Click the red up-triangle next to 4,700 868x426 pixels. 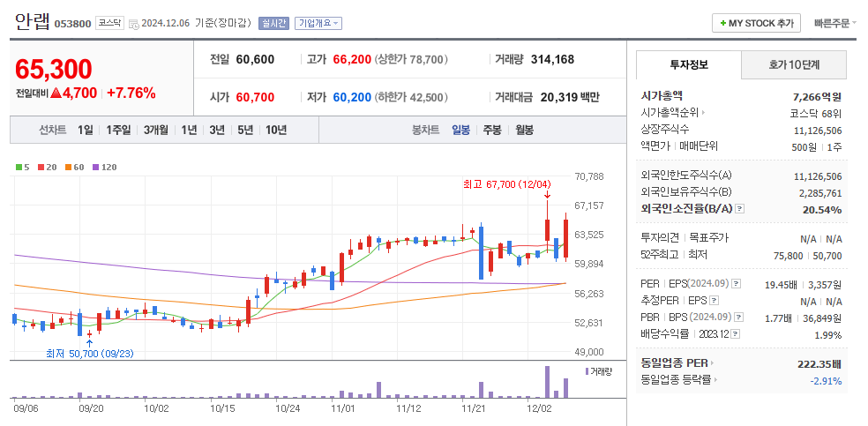[56, 93]
